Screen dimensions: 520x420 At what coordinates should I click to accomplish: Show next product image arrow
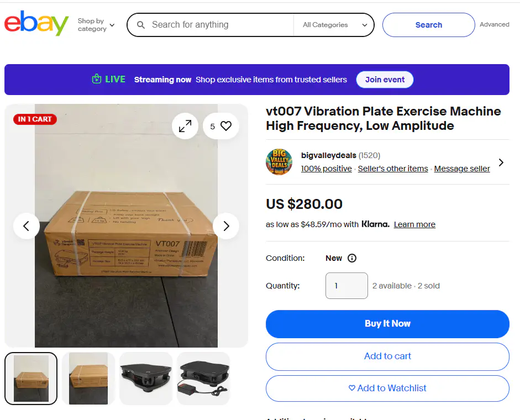point(226,226)
